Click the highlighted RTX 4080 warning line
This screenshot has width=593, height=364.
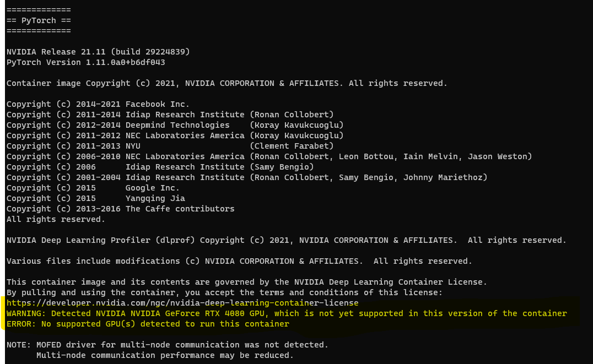click(x=287, y=313)
